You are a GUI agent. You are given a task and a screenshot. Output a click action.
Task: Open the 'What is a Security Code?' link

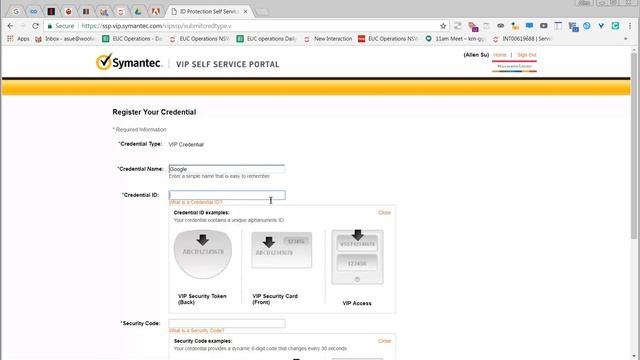click(196, 331)
